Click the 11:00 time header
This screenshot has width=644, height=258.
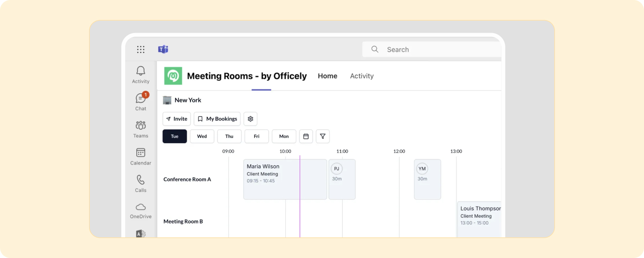[342, 151]
